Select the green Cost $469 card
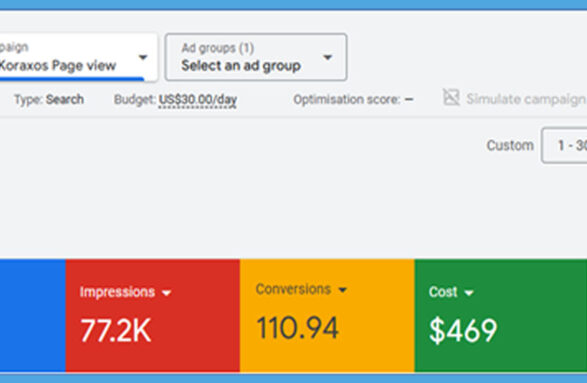This screenshot has width=587, height=383. click(x=501, y=316)
